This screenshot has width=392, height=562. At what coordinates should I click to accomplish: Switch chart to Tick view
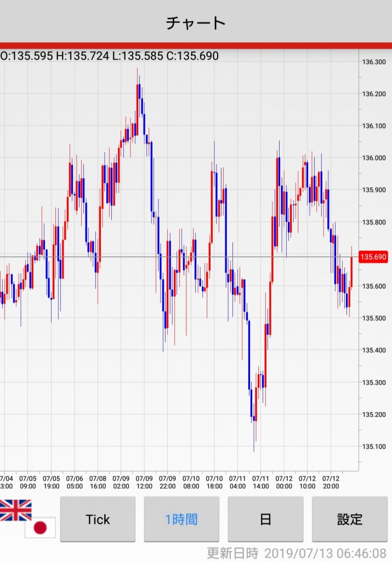[x=98, y=519]
